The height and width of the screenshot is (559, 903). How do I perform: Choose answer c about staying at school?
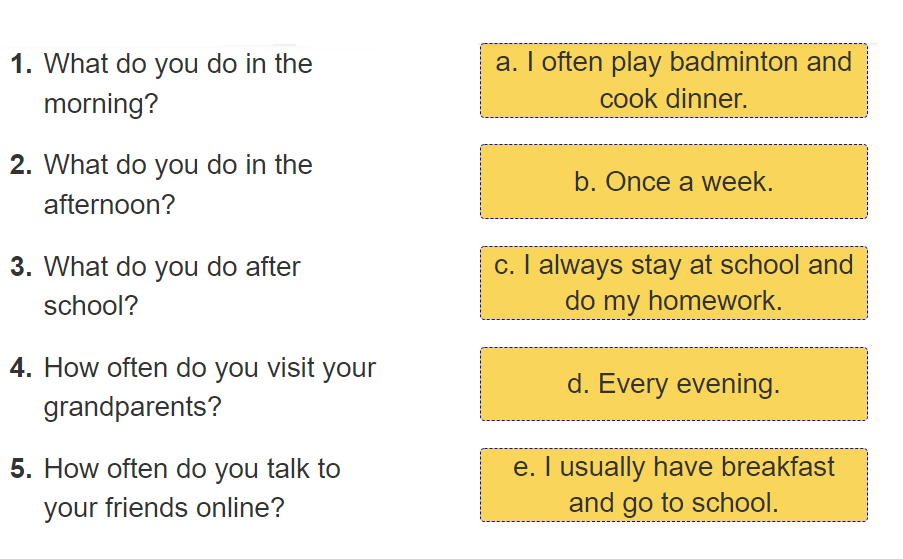673,283
